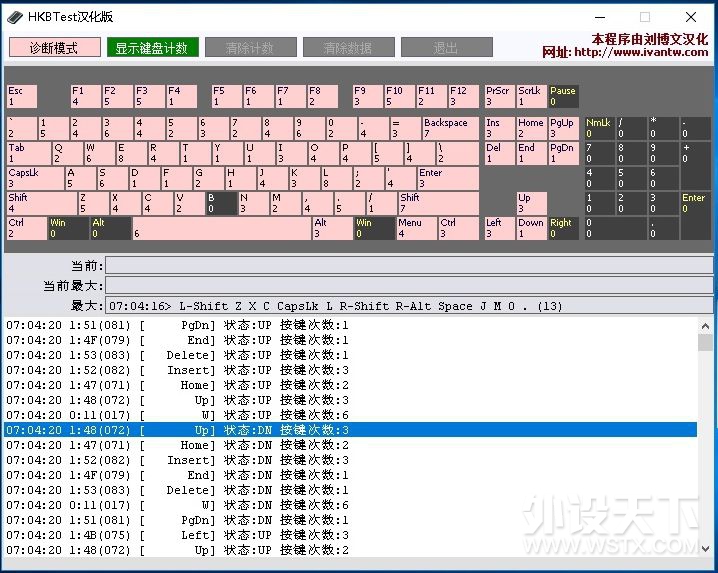The image size is (718, 573).
Task: Select the W 状态:UP log row
Action: point(350,415)
